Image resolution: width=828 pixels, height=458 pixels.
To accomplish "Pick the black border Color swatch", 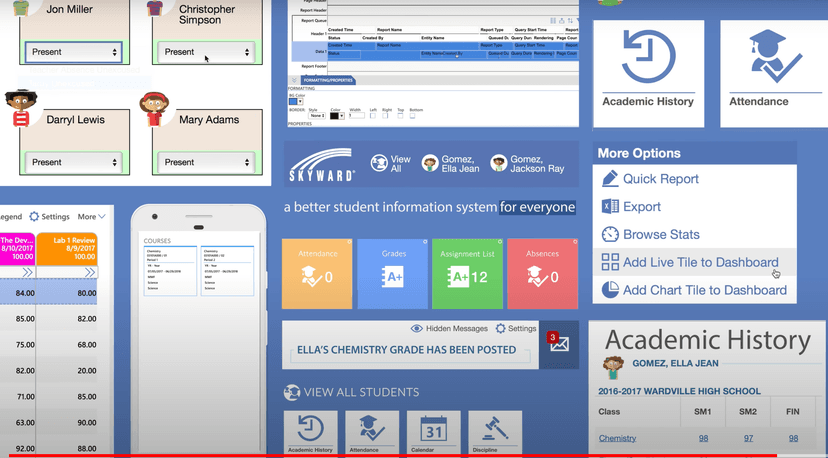I will 334,116.
